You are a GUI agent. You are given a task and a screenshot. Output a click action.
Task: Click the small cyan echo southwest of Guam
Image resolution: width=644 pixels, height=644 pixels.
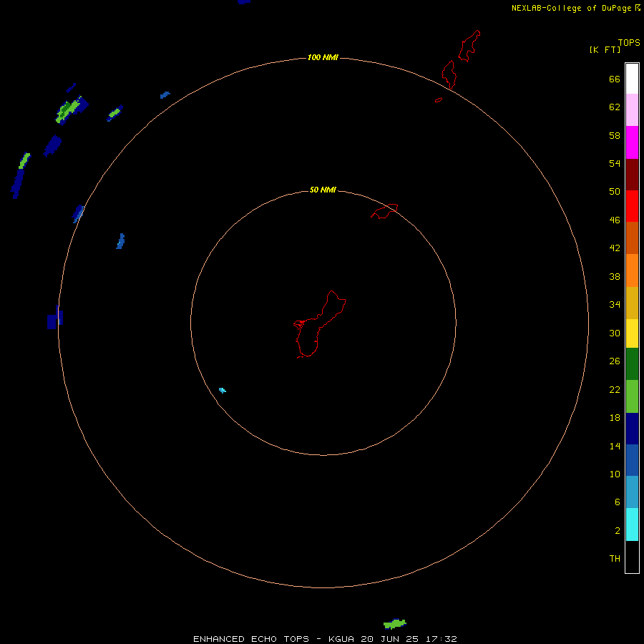(223, 390)
